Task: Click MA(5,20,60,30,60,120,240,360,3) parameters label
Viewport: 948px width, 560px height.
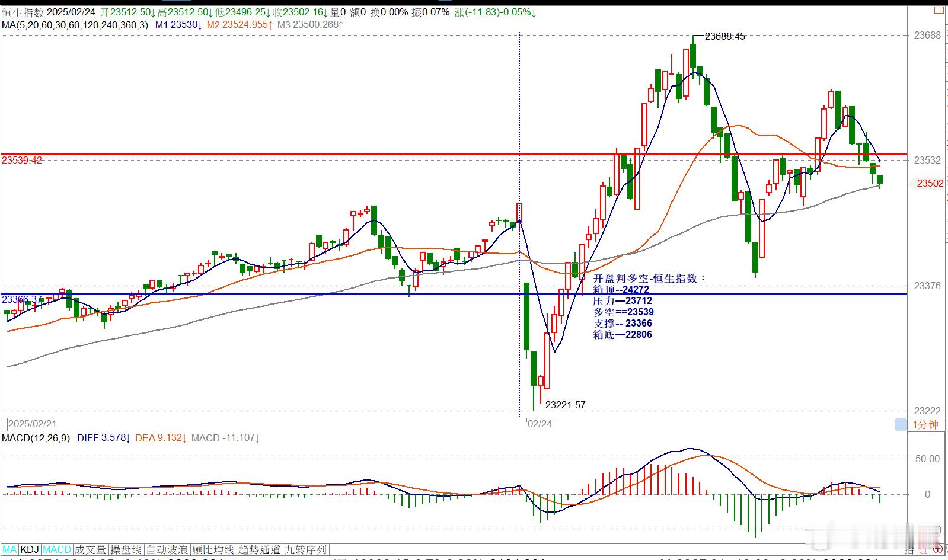Action: click(x=75, y=25)
